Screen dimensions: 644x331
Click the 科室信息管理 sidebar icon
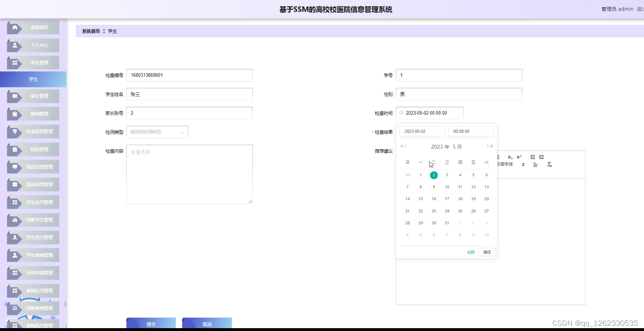point(15,131)
